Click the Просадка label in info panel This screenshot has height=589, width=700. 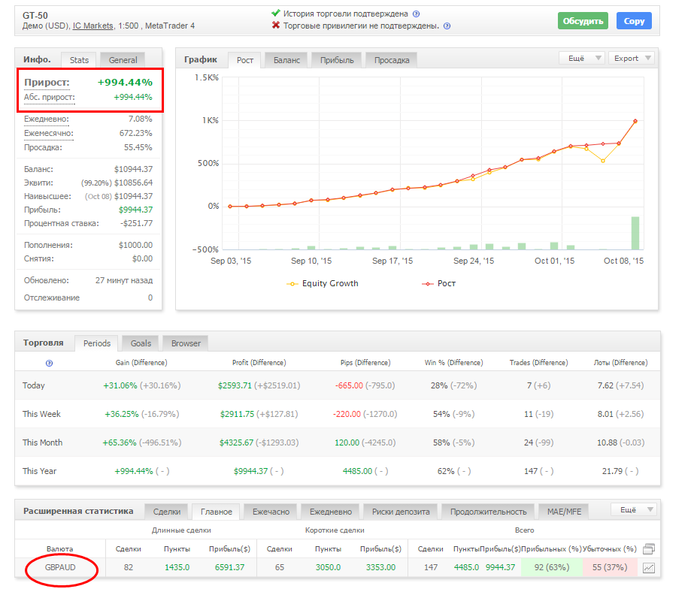pyautogui.click(x=43, y=148)
